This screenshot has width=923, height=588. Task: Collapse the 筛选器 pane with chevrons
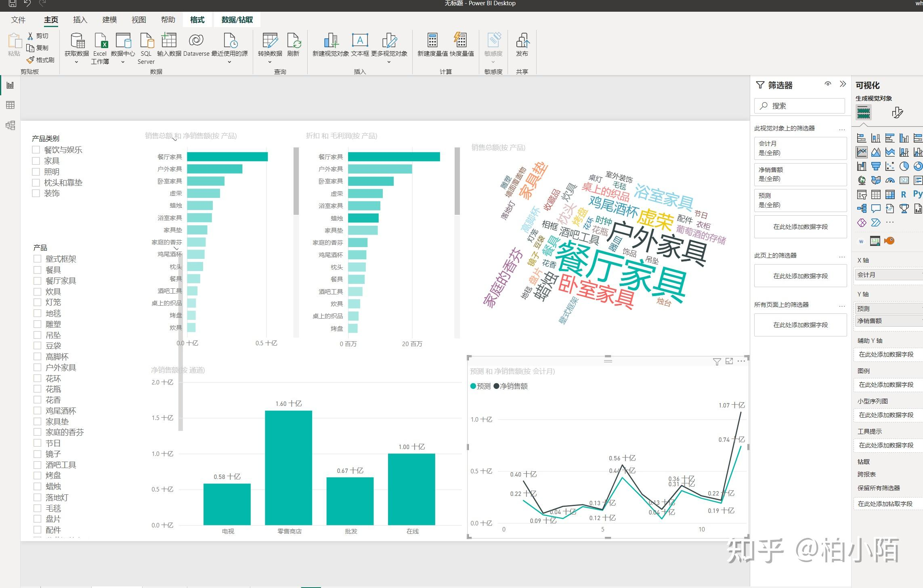(x=843, y=84)
